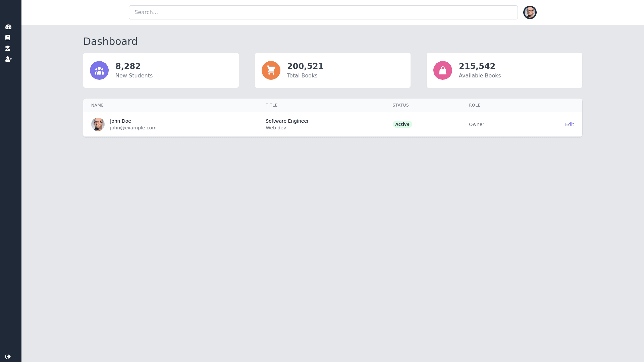Open the graduate students sidebar icon
This screenshot has width=644, height=362.
tap(8, 48)
